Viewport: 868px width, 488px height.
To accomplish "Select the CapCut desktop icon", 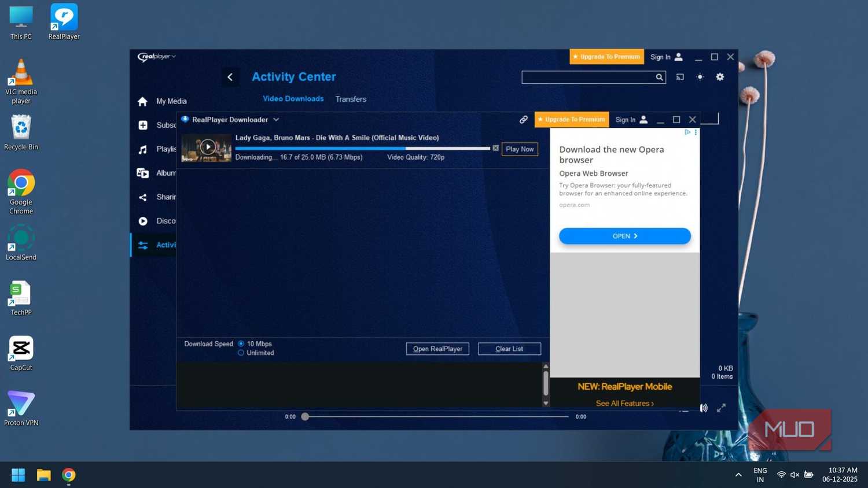I will point(21,354).
